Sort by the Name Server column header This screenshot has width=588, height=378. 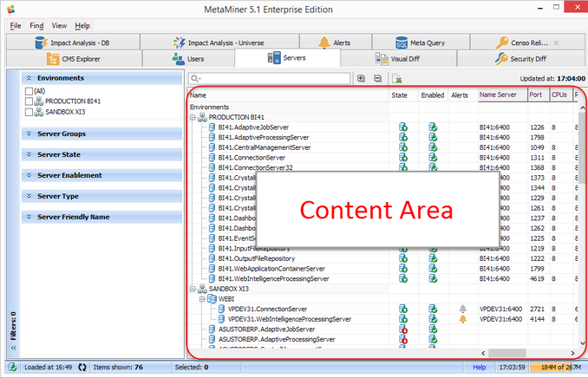point(502,94)
